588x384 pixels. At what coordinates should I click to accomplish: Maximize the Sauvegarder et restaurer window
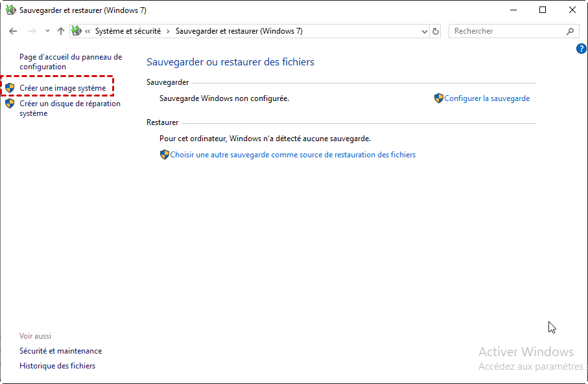click(x=543, y=10)
